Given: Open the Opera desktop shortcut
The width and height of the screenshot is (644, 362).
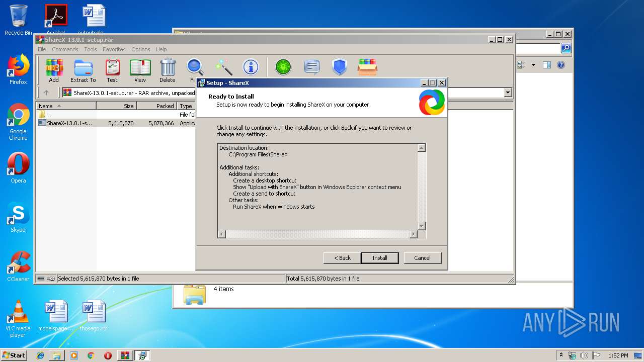Looking at the screenshot, I should coord(18,168).
